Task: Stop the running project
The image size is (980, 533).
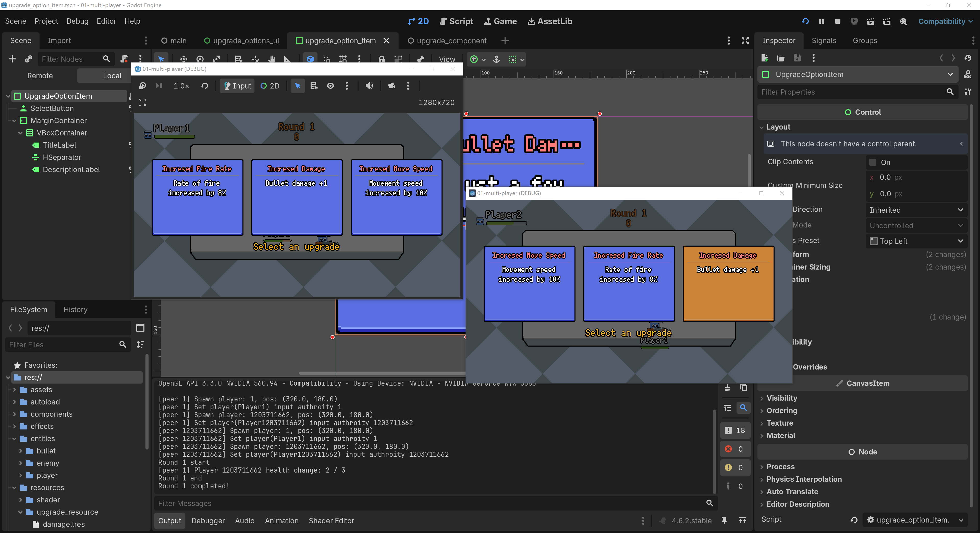Action: point(837,21)
